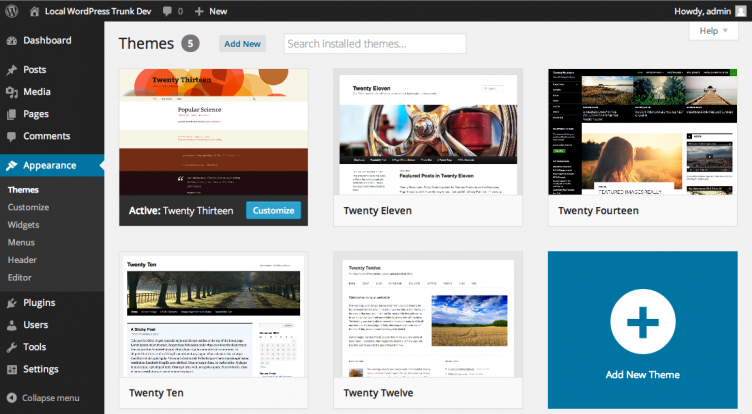752x414 pixels.
Task: Click the Howdy, admin account link
Action: pyautogui.click(x=702, y=11)
